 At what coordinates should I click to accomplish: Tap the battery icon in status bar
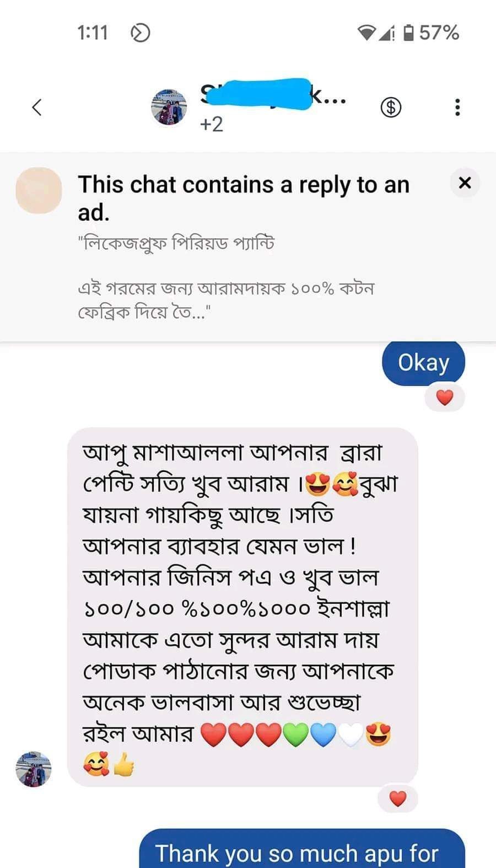point(408,33)
